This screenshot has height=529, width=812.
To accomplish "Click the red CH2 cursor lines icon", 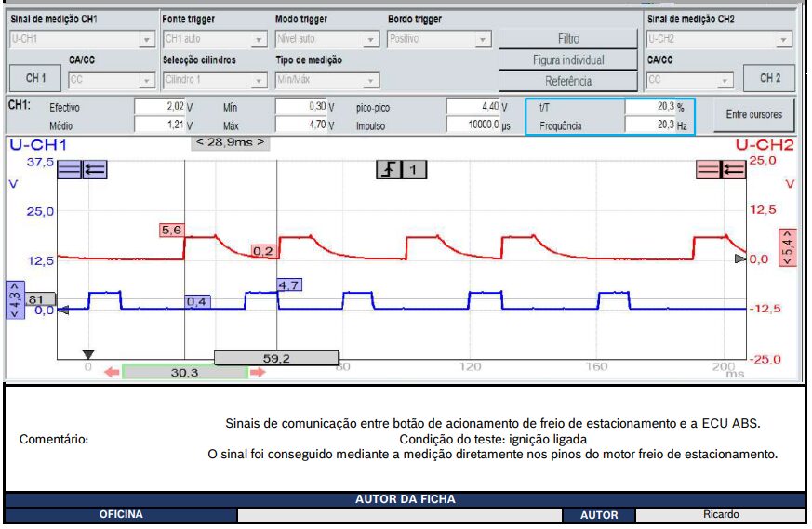I will [x=708, y=169].
